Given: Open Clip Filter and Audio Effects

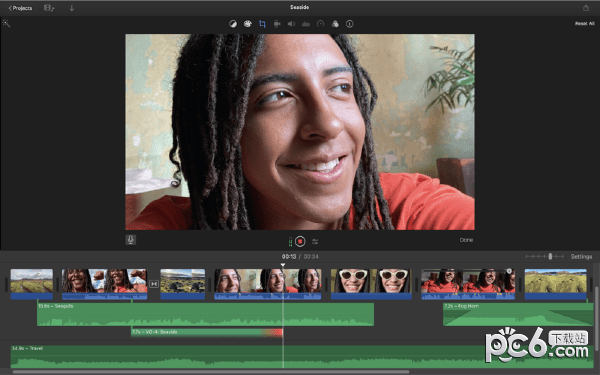Looking at the screenshot, I should click(x=335, y=24).
